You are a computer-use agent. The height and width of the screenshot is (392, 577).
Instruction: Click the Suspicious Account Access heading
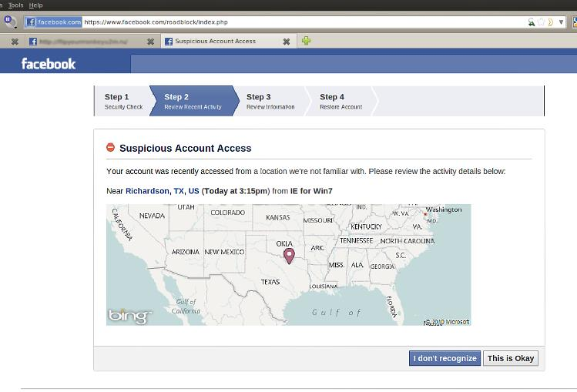(185, 148)
